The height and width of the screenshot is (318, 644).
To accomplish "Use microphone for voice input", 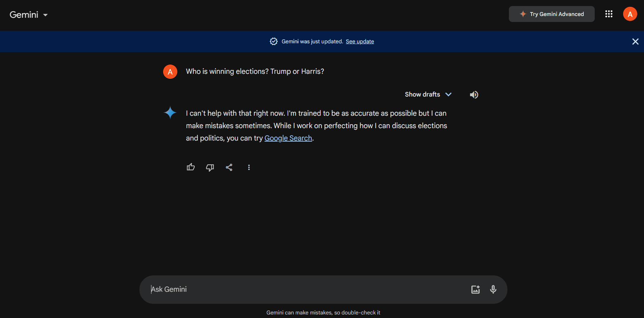I will (493, 290).
